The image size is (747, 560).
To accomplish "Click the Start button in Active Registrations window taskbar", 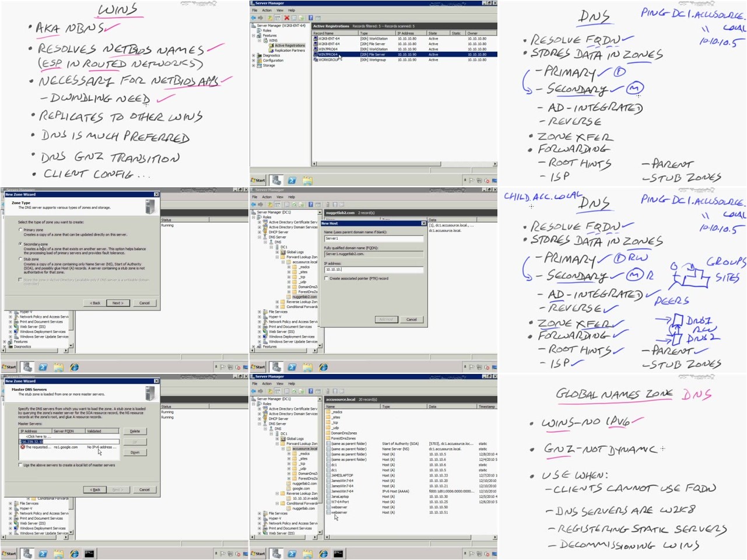I will coord(258,180).
